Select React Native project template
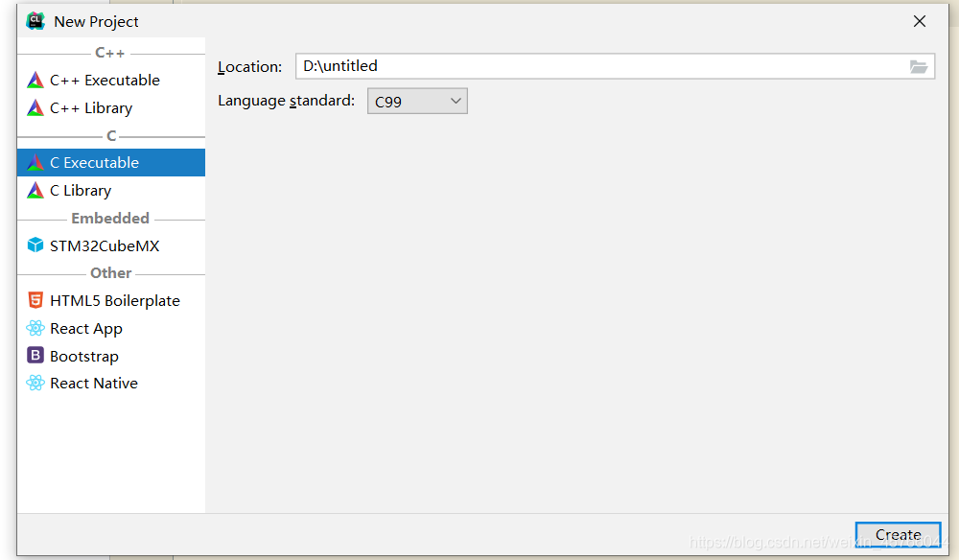Image resolution: width=959 pixels, height=560 pixels. coord(110,384)
